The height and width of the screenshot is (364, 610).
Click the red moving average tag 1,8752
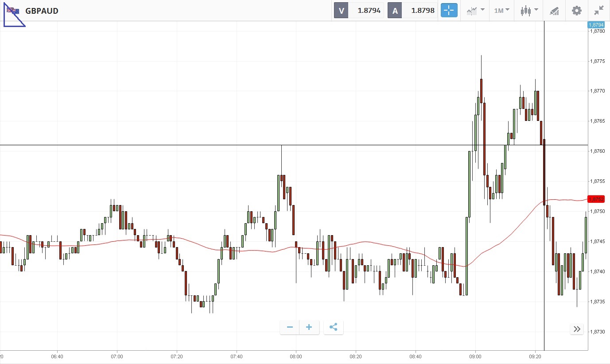[596, 199]
